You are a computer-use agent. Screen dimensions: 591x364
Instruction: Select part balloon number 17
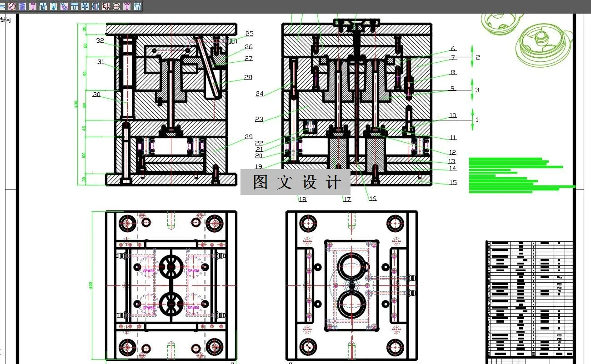347,199
